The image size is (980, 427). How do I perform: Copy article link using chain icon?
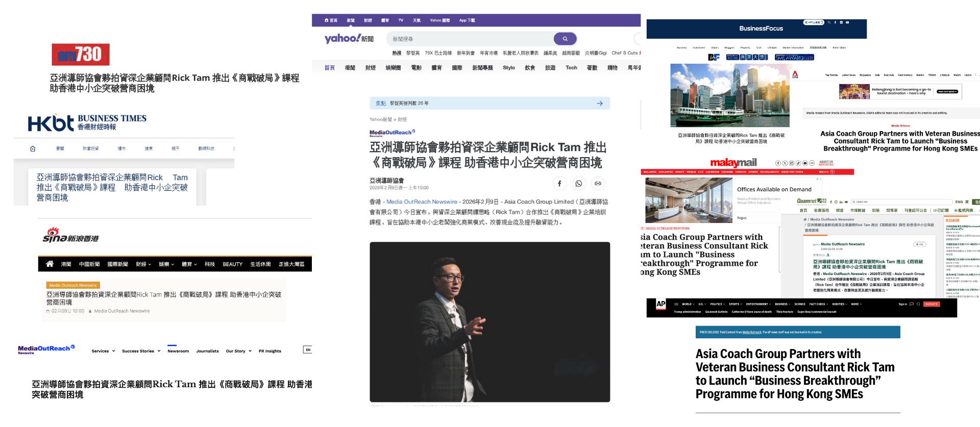click(598, 184)
